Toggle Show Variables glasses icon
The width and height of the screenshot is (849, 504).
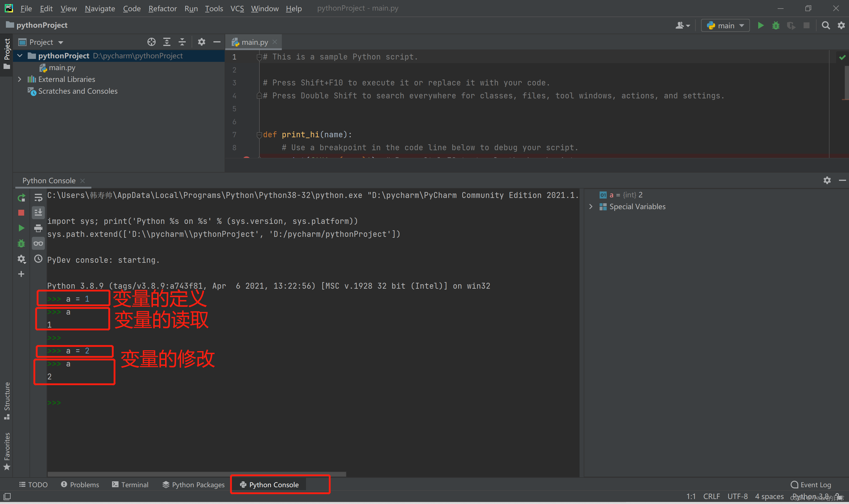point(38,244)
